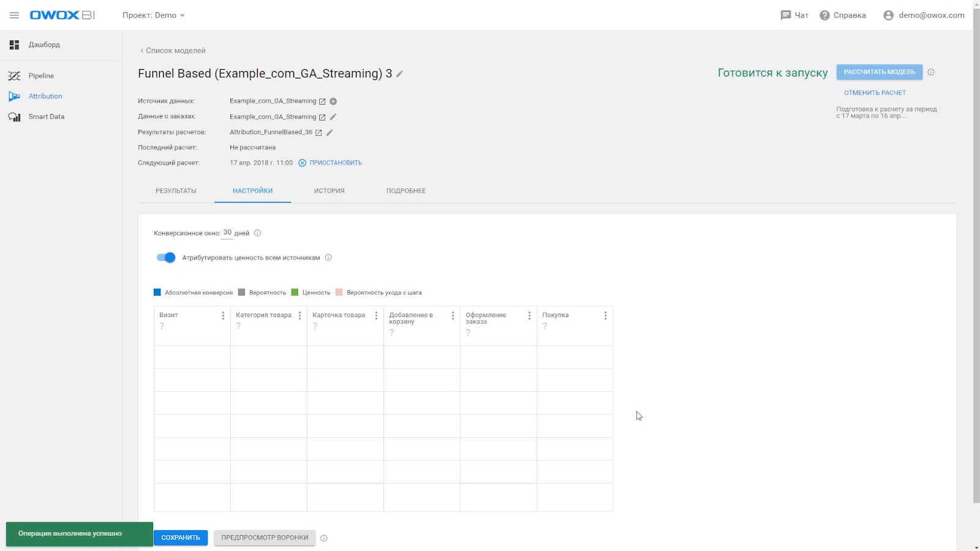The height and width of the screenshot is (551, 980).
Task: Expand the Project Demo dropdown
Action: (153, 15)
